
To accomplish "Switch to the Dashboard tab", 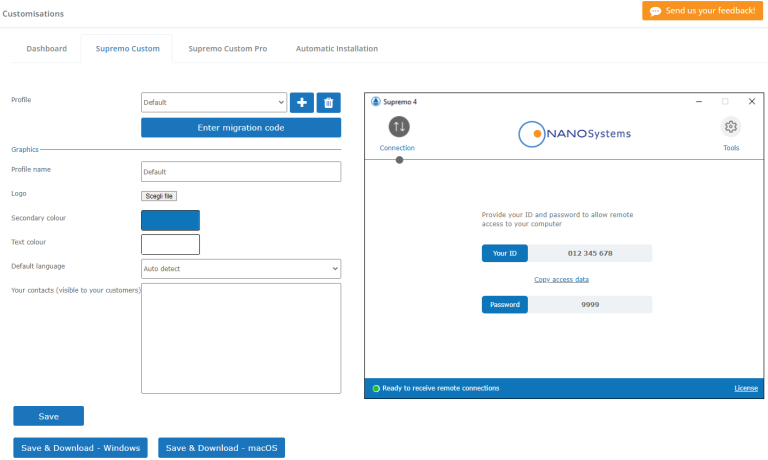I will tap(47, 48).
